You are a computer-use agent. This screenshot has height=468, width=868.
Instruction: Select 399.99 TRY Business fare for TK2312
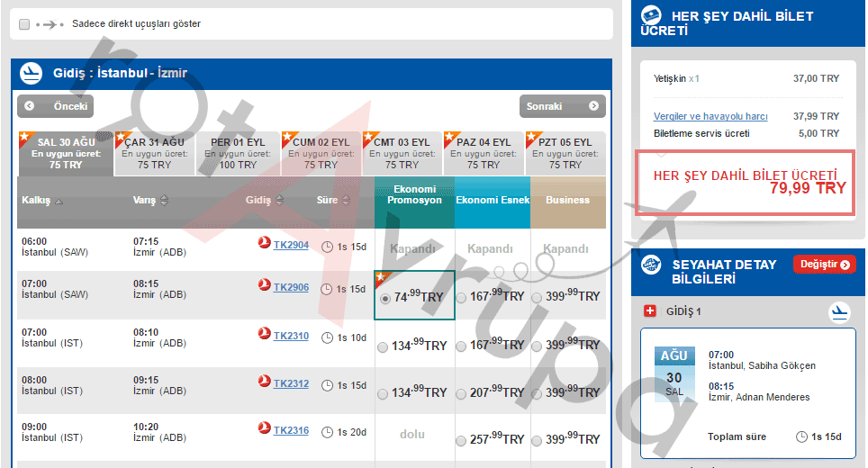point(537,393)
